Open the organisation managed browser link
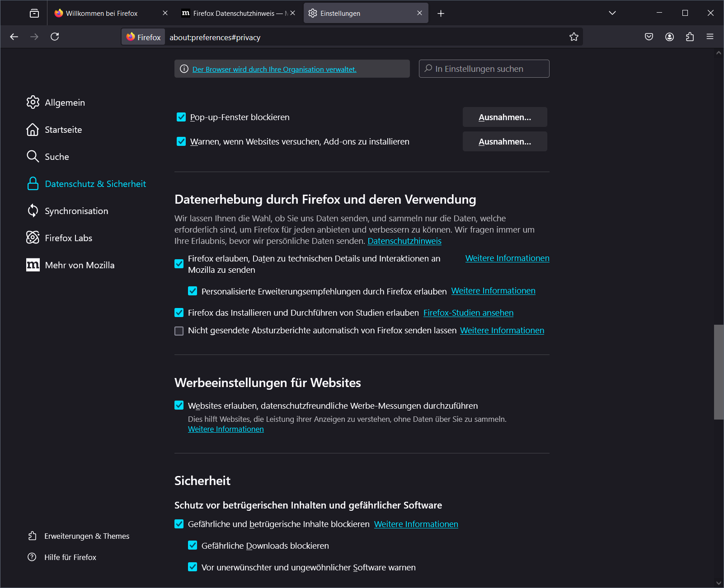This screenshot has width=724, height=588. coord(274,70)
